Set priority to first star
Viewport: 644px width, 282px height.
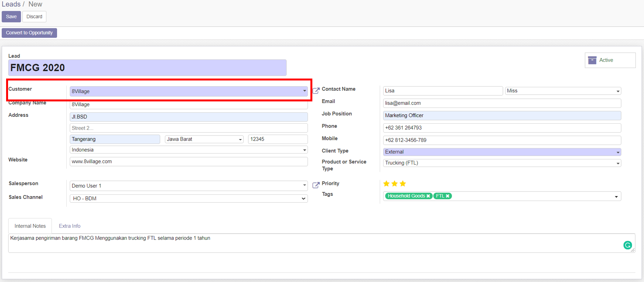point(386,183)
